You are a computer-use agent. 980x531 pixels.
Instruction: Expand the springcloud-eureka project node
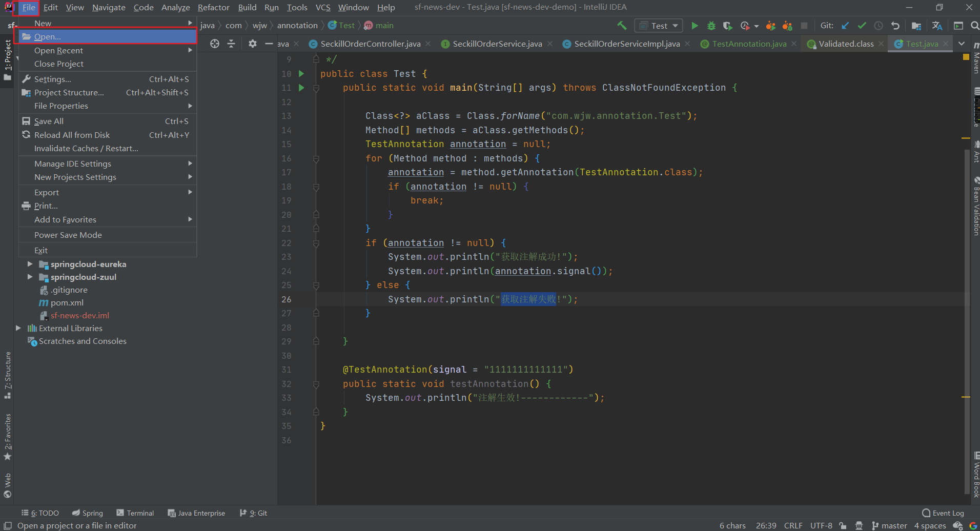pyautogui.click(x=30, y=264)
